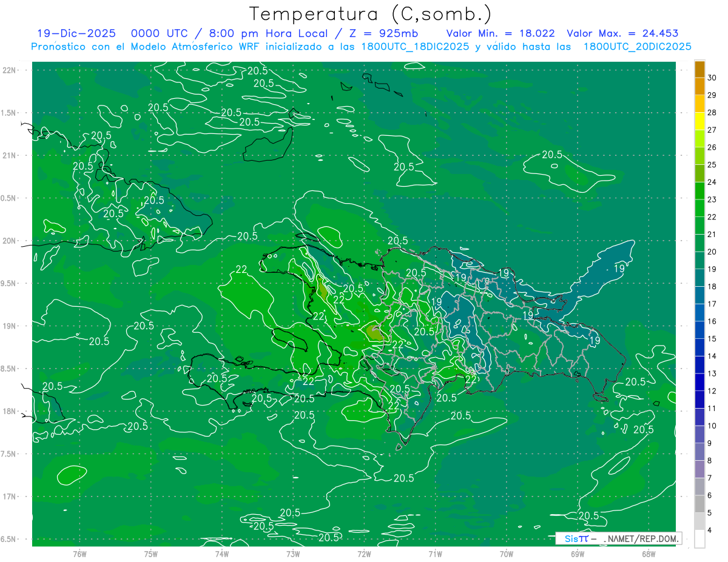Click the '73W' longitude axis label
Viewport: 728px width, 562px height.
click(x=293, y=553)
